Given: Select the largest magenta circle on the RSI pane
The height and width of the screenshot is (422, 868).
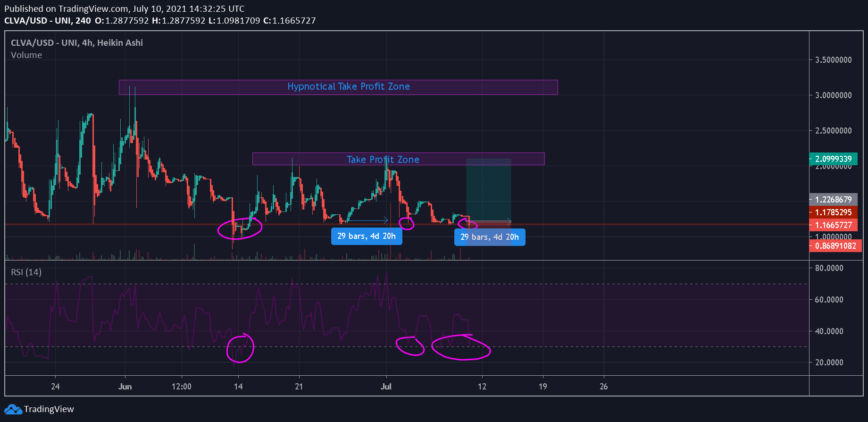Looking at the screenshot, I should (461, 347).
